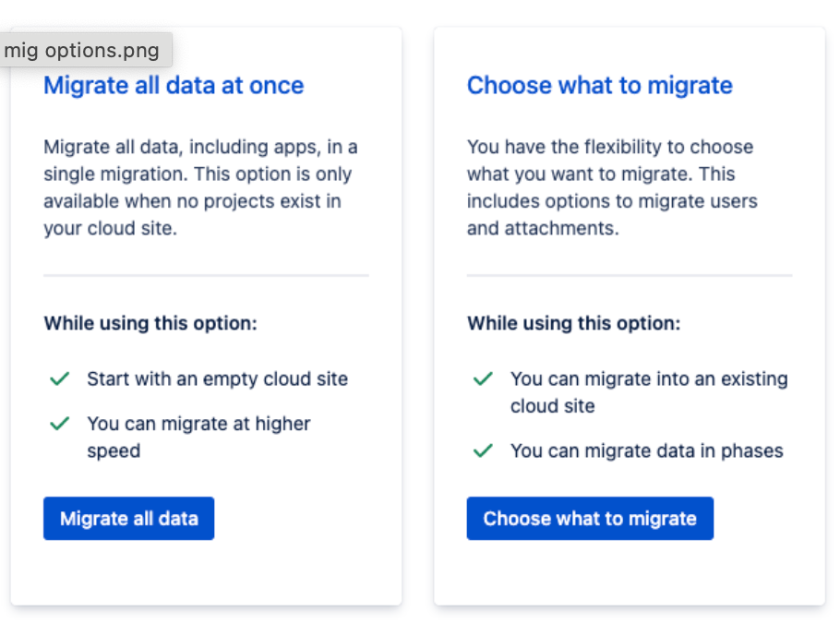This screenshot has height=624, width=840.
Task: Click 'While using this option:' in right card
Action: click(x=574, y=323)
